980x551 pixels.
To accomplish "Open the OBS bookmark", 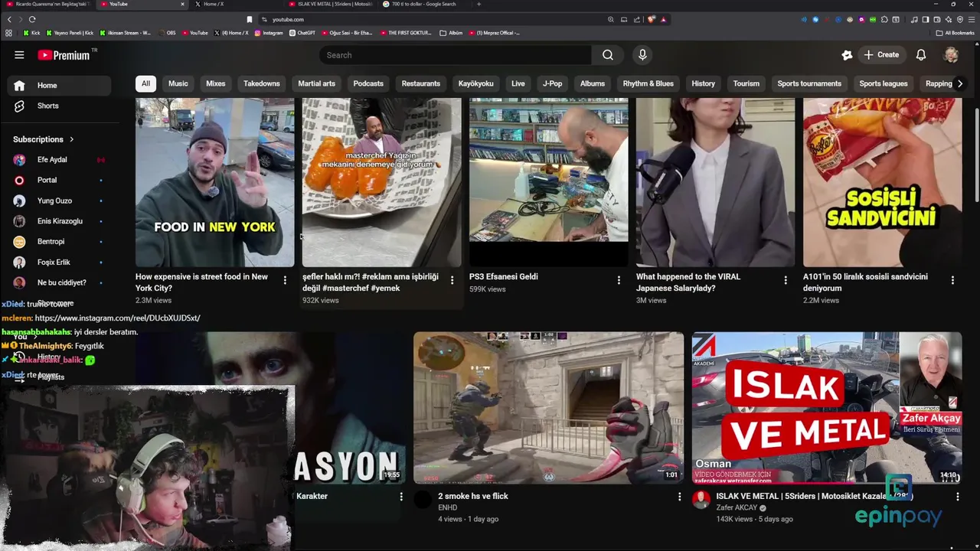I will click(168, 33).
